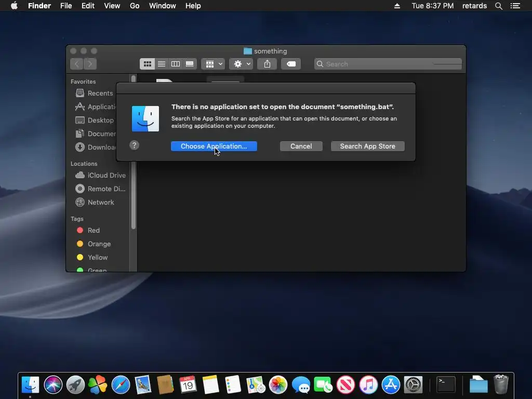Open the Edit menu

click(88, 6)
